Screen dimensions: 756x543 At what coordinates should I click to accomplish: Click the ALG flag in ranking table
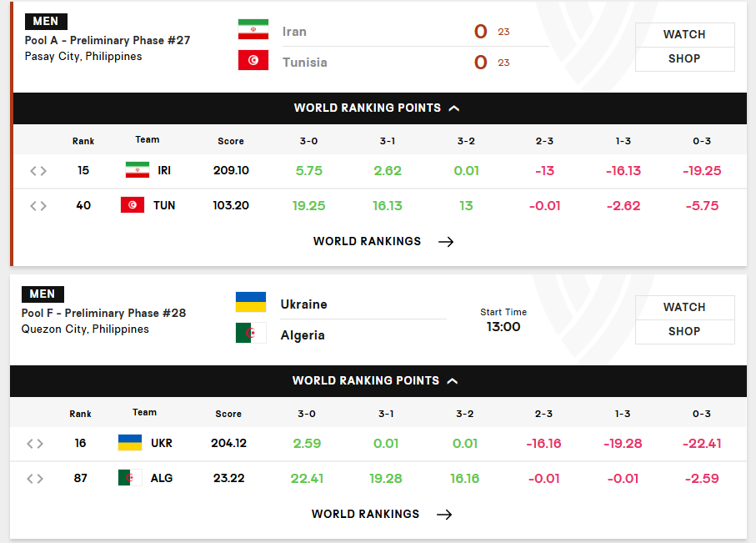click(130, 478)
